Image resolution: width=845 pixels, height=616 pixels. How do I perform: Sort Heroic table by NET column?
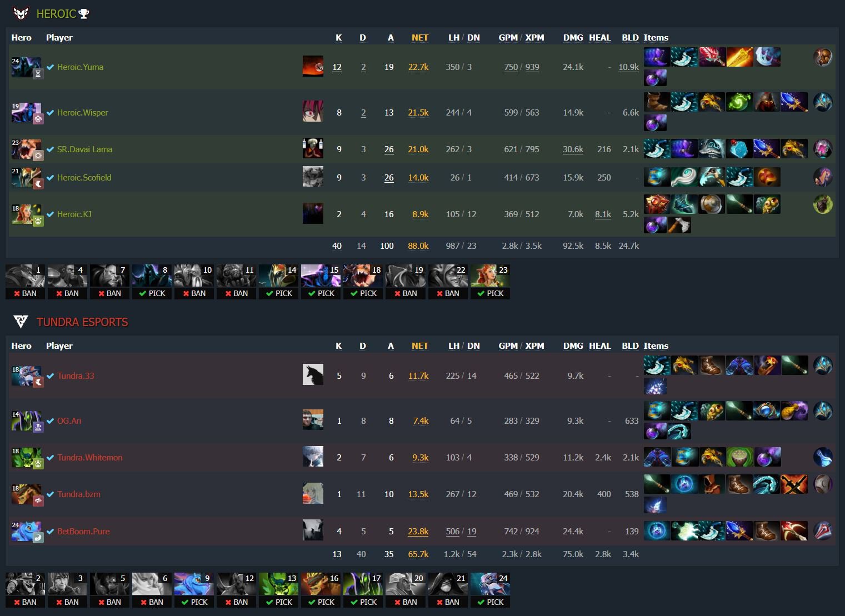420,37
